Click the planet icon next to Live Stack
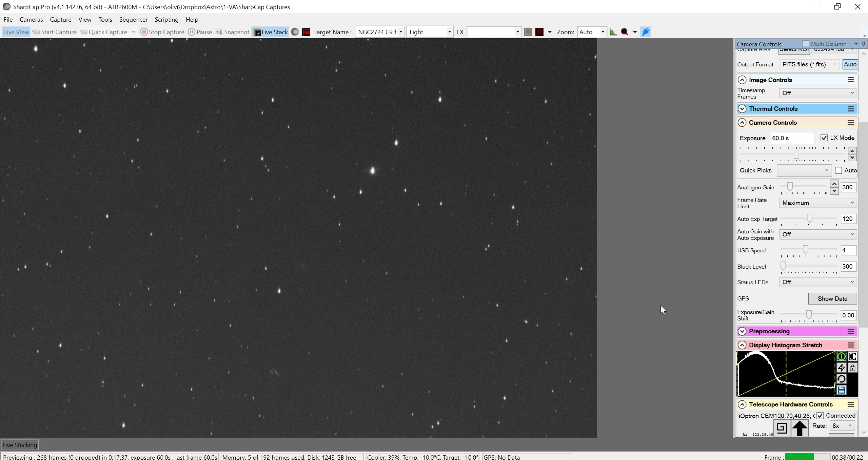Screen dimensions: 868x460 (295, 32)
